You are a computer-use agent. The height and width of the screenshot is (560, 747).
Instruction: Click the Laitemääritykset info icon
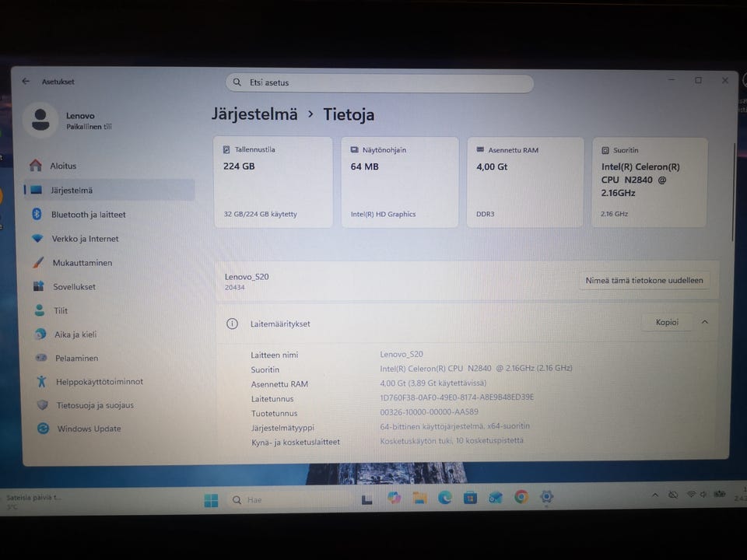[x=232, y=324]
